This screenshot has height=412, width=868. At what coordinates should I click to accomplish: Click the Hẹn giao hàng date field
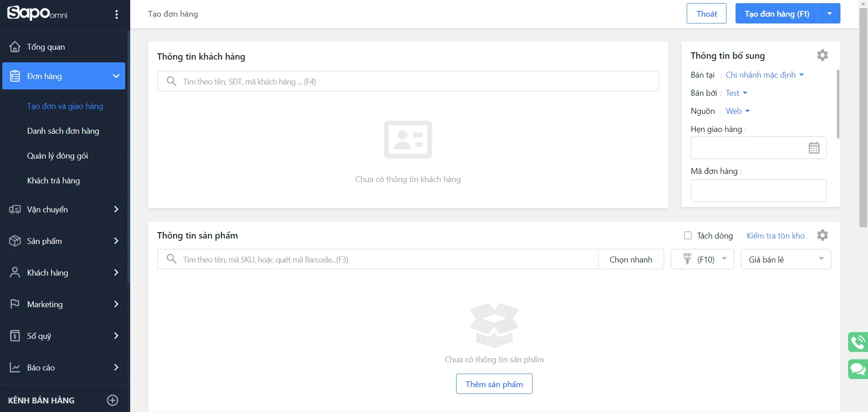tap(759, 148)
